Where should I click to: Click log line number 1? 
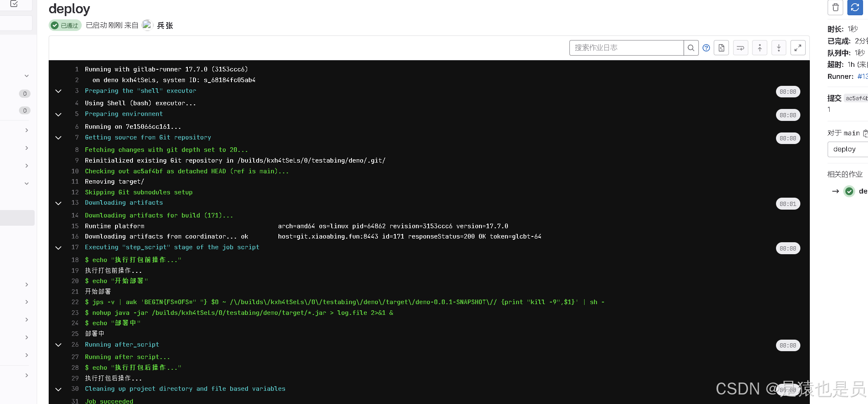click(77, 69)
